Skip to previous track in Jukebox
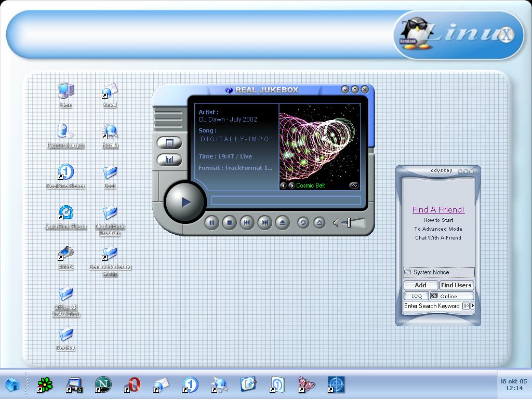The height and width of the screenshot is (399, 532). click(x=247, y=222)
